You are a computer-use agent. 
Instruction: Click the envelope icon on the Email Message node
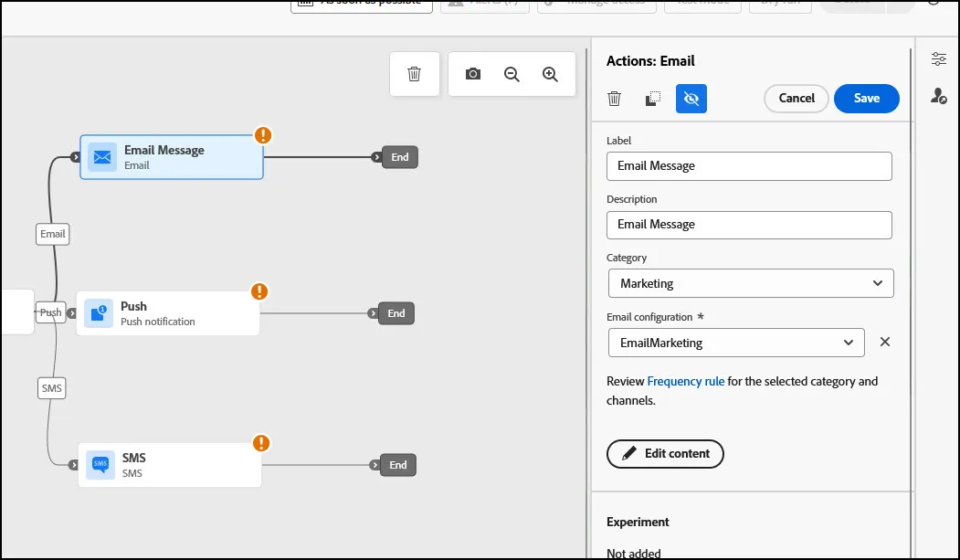coord(102,157)
